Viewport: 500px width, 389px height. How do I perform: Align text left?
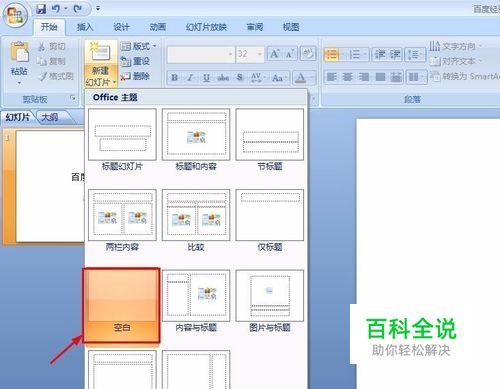pyautogui.click(x=331, y=77)
